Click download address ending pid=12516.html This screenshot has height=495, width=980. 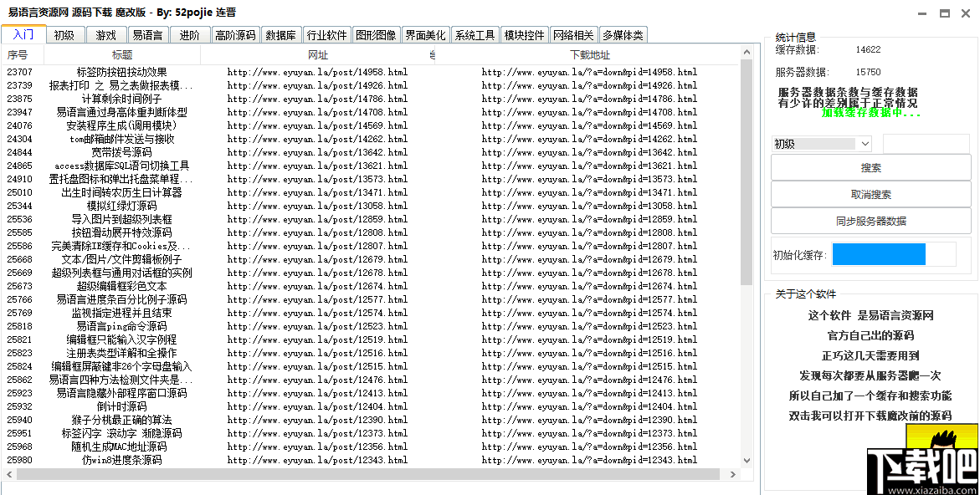coord(589,354)
